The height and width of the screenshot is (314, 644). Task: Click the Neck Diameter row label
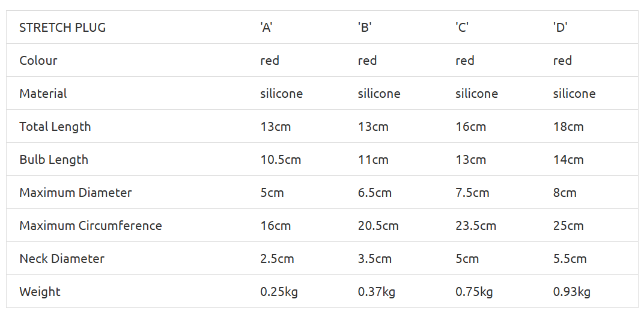pos(62,259)
